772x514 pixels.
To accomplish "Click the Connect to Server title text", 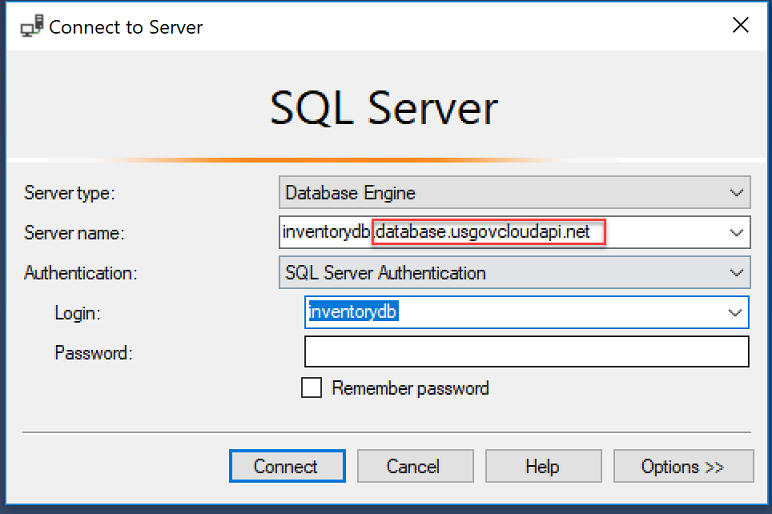I will 126,27.
